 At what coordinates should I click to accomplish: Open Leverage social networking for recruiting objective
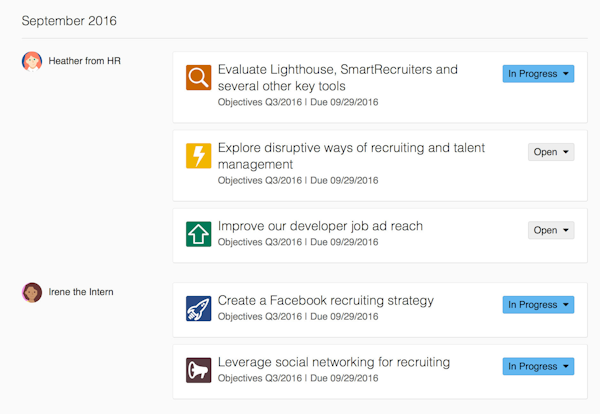pos(333,362)
